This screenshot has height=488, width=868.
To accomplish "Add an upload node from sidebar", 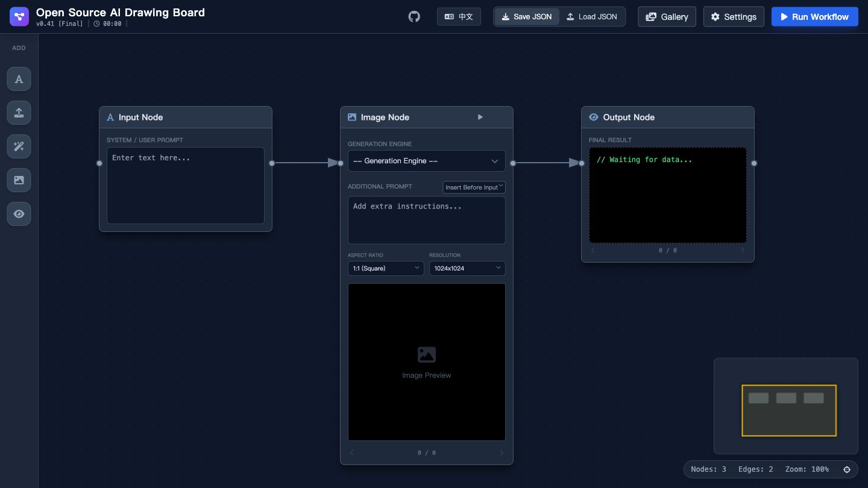I will pos(19,113).
